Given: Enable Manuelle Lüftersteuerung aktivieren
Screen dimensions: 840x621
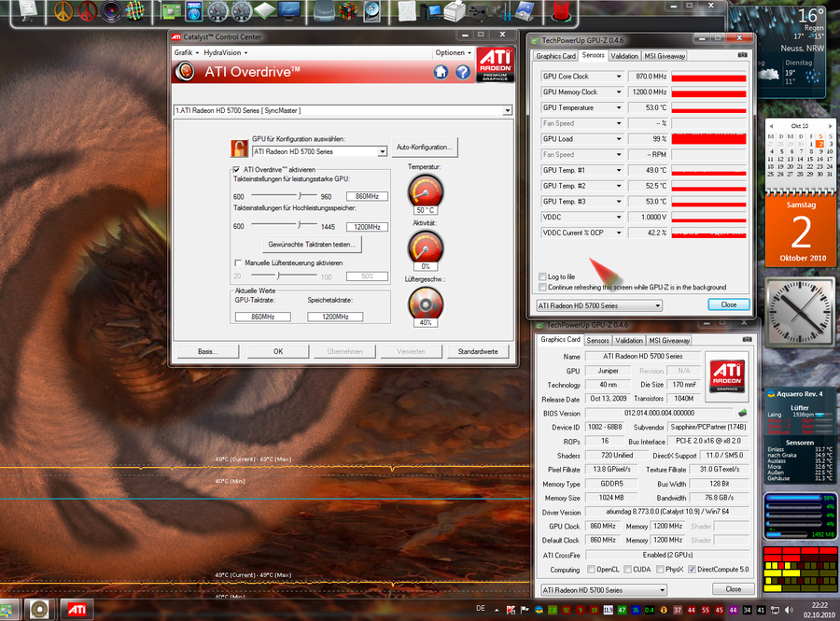Looking at the screenshot, I should (238, 262).
